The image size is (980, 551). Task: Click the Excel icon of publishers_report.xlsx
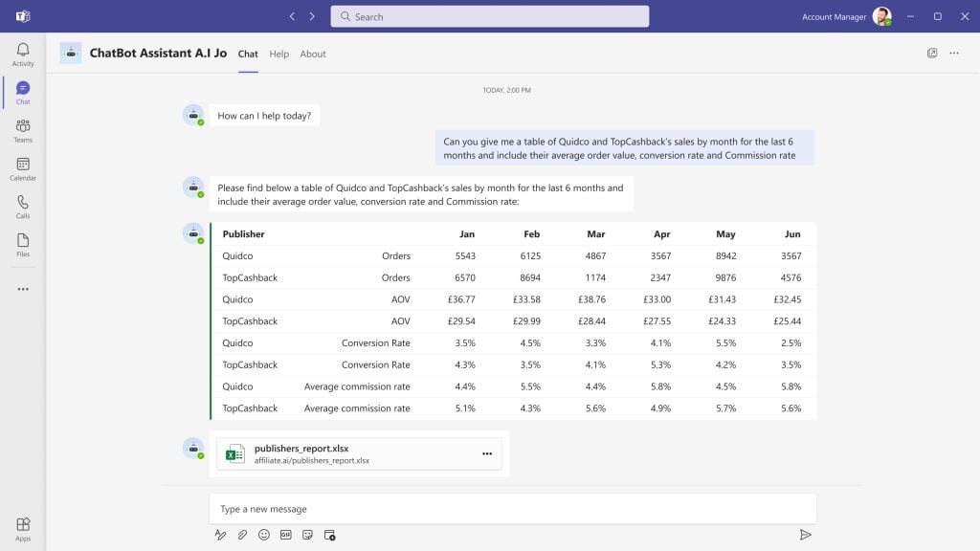click(x=235, y=453)
